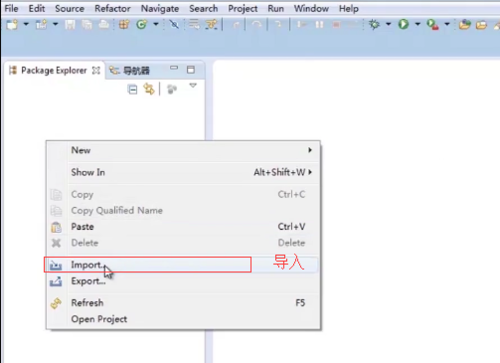Click the gray text-lines icon next to Skip Breakpoints
The height and width of the screenshot is (363, 500).
(194, 24)
